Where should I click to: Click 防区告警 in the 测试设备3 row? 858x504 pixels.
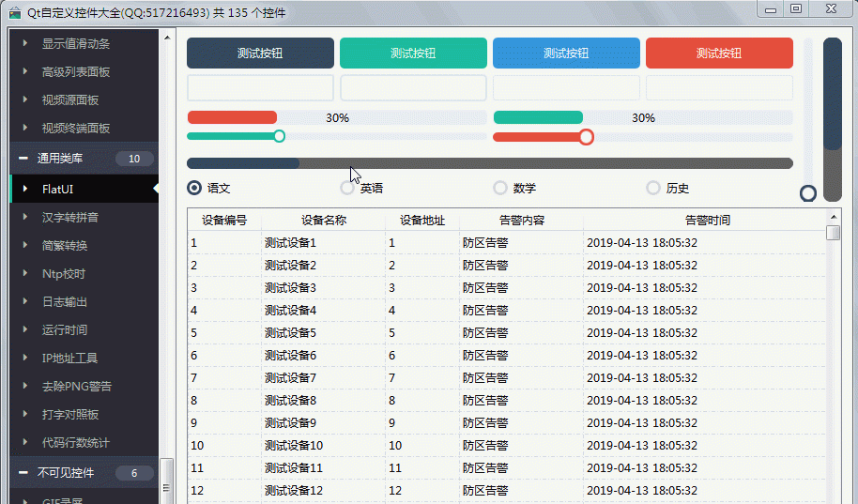(522, 288)
